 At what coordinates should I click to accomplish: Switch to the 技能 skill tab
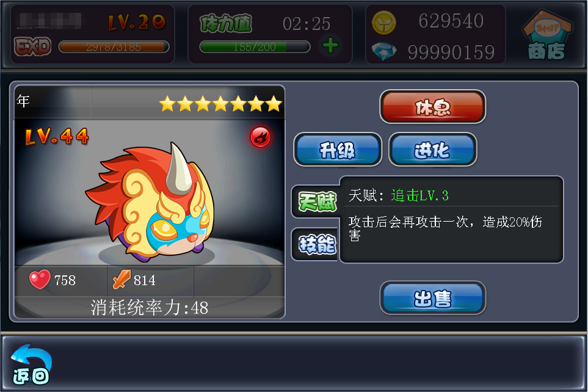[x=317, y=244]
